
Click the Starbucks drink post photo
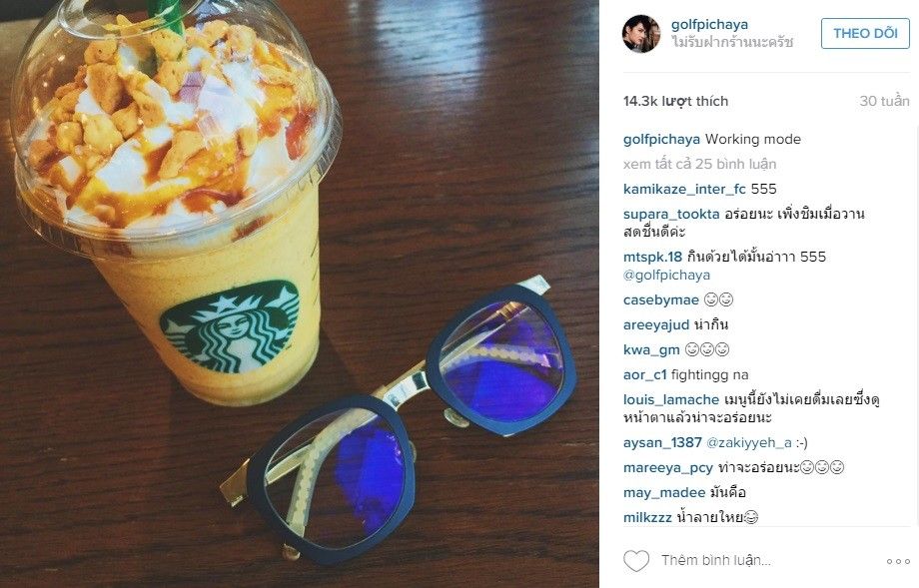300,294
